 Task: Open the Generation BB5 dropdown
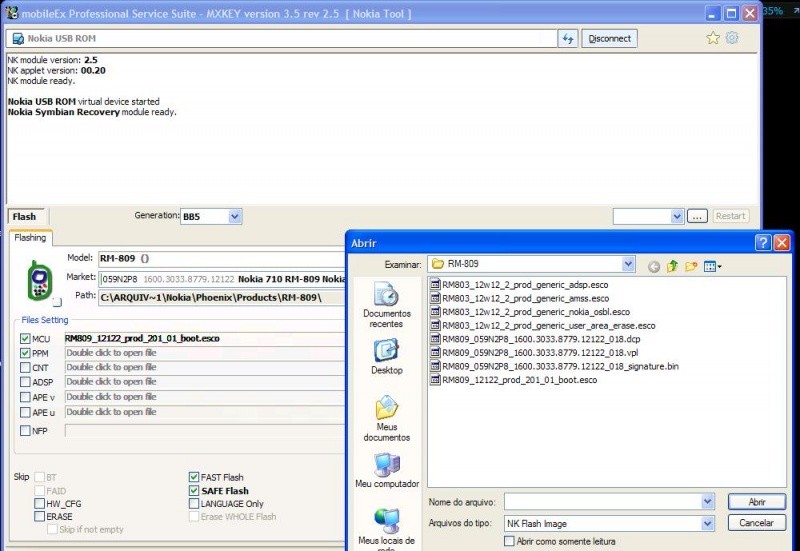(234, 216)
